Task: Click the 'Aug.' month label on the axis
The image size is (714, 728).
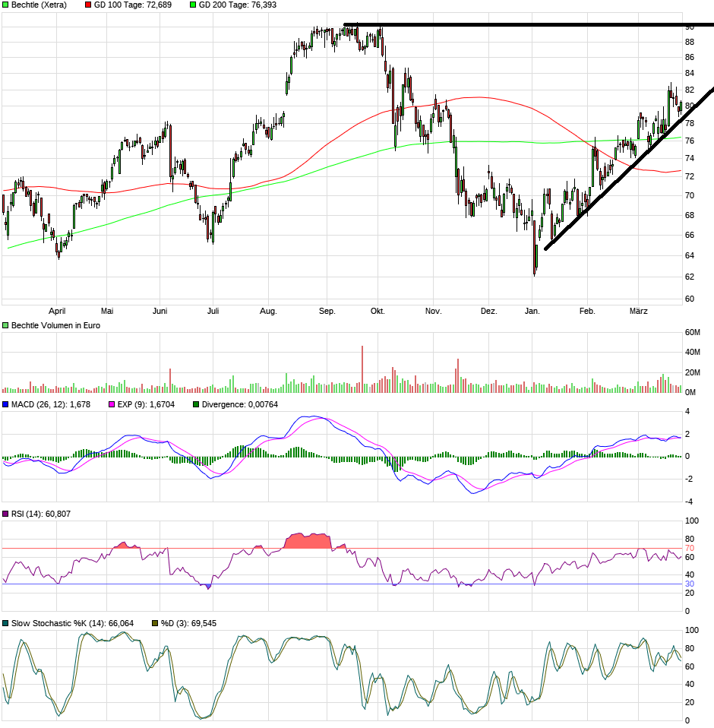Action: click(x=268, y=311)
